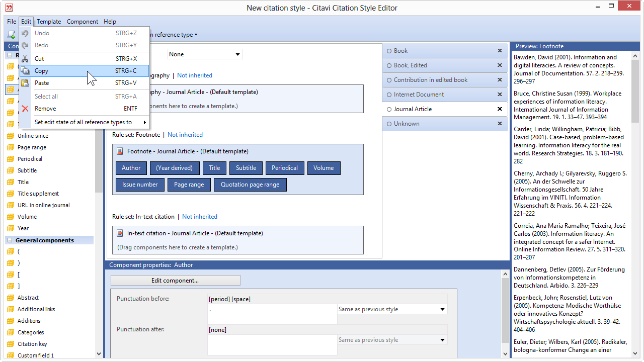
Task: Select the Page range component icon in list
Action: click(x=10, y=147)
